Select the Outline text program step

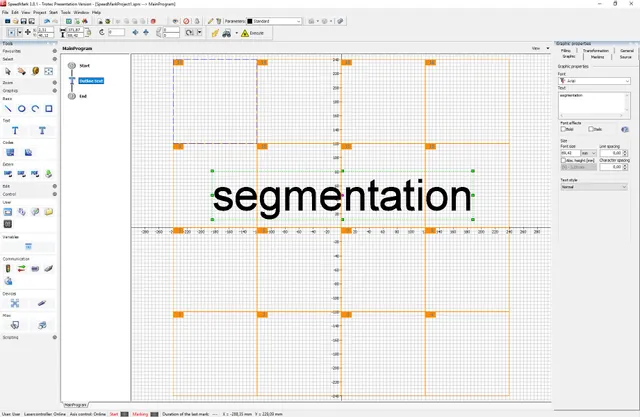(92, 80)
